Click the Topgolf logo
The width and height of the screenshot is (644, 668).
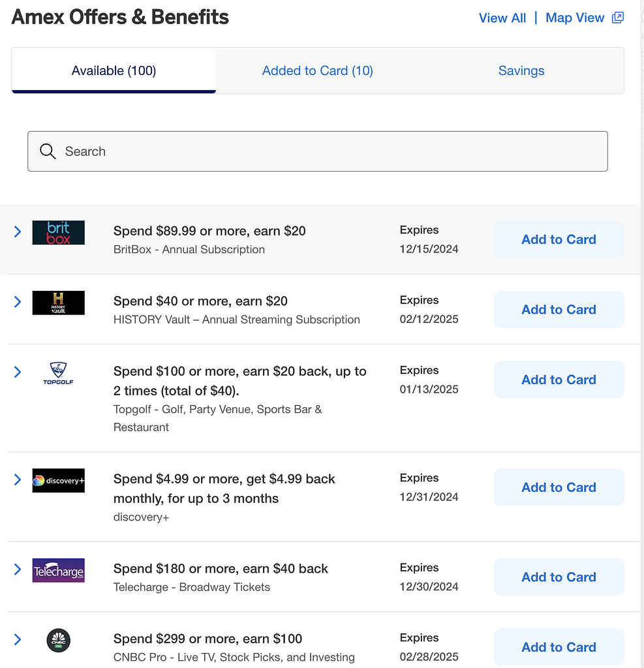tap(58, 373)
